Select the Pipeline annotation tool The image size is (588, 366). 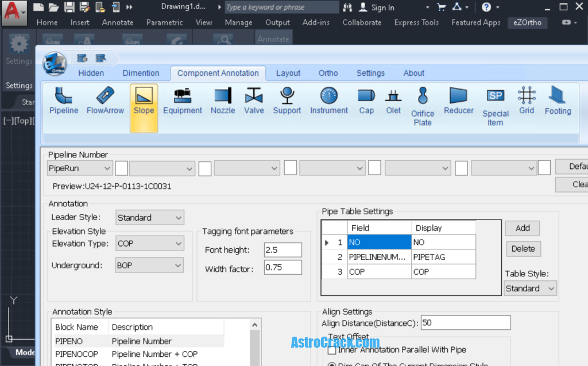tap(63, 101)
